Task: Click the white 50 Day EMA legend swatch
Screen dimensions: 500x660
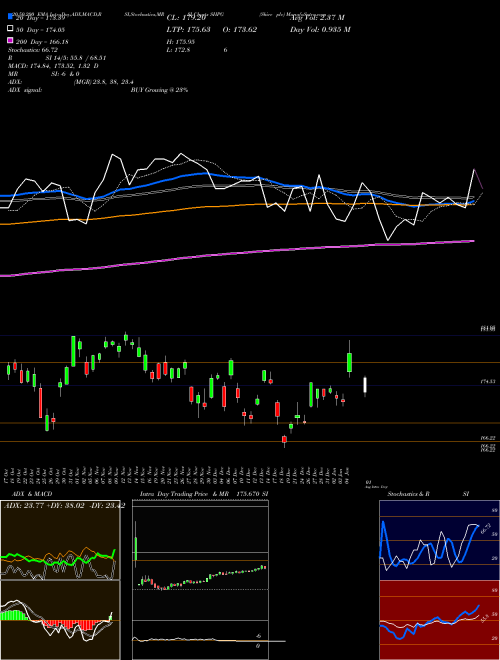Action: (x=11, y=29)
